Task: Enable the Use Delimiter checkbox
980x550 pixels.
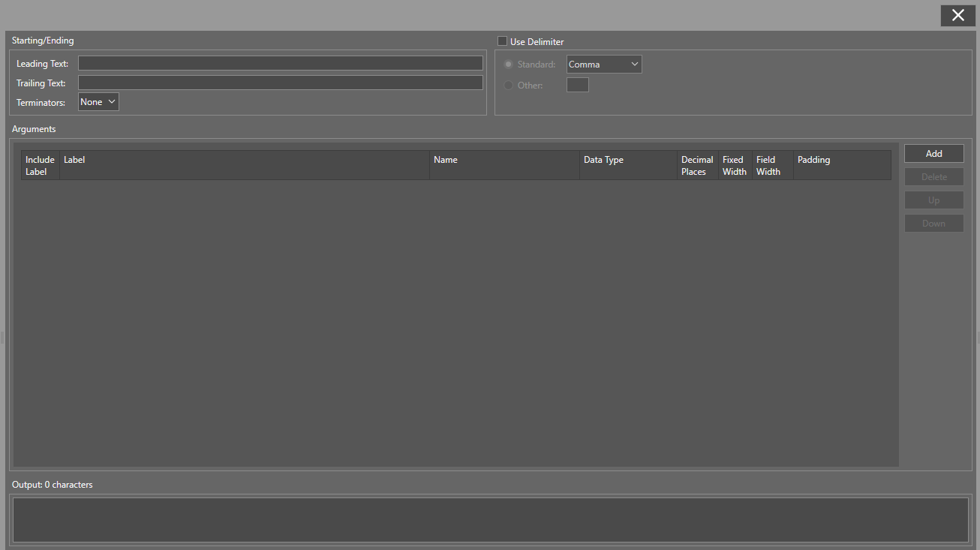Action: click(x=503, y=41)
